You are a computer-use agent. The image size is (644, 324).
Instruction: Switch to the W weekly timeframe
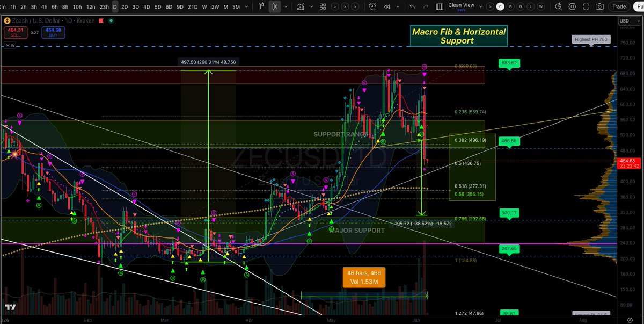204,6
